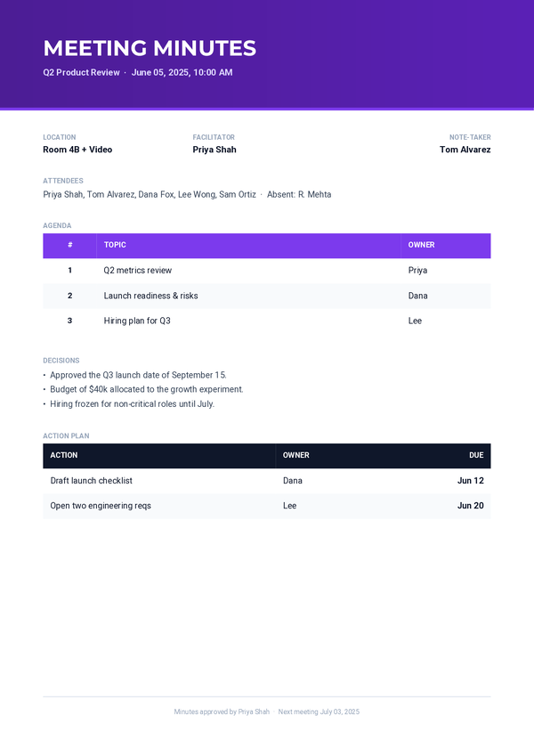The image size is (534, 756).
Task: Select agenda row Q2 metrics review
Action: click(x=267, y=271)
